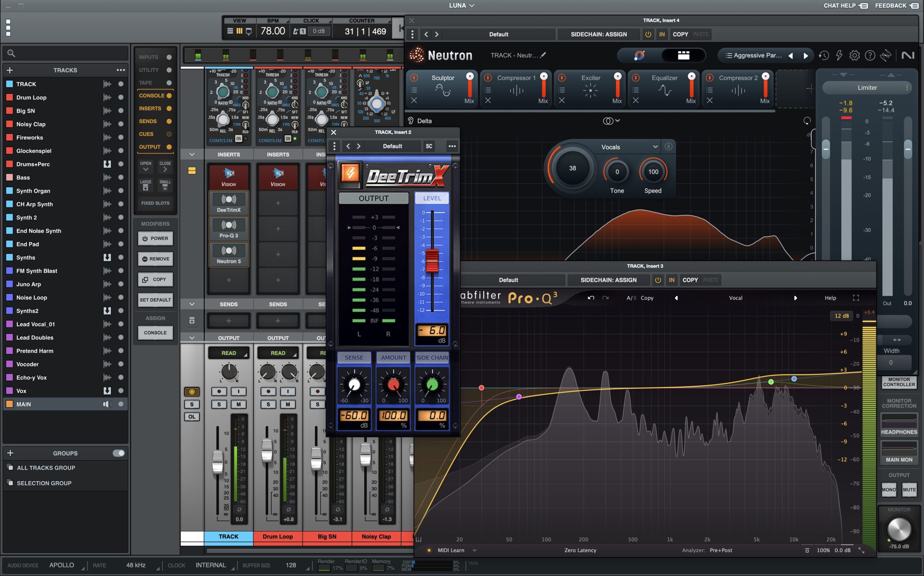
Task: Click FIXED SLOTS button
Action: (155, 203)
